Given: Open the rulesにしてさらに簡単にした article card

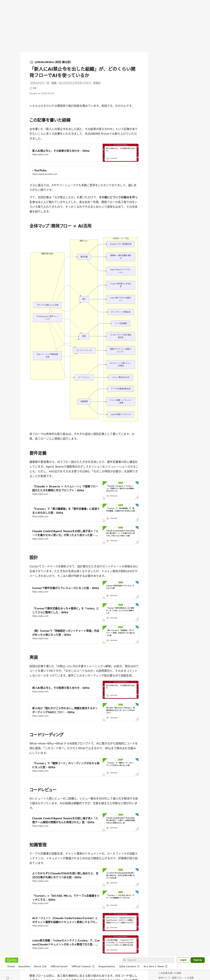Looking at the screenshot, I should [84, 612].
